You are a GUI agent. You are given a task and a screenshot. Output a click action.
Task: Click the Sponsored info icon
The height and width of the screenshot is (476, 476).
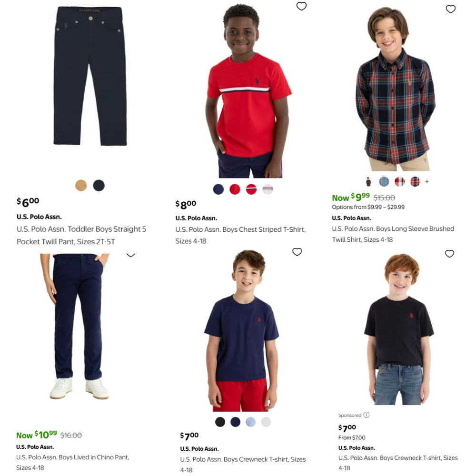coord(367,415)
